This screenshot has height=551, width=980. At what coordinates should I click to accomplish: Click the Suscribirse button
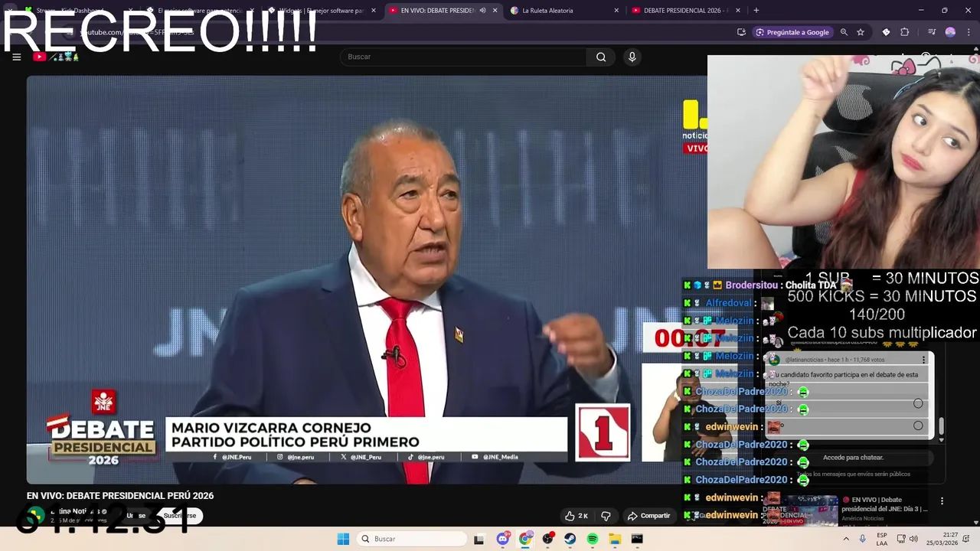(181, 516)
